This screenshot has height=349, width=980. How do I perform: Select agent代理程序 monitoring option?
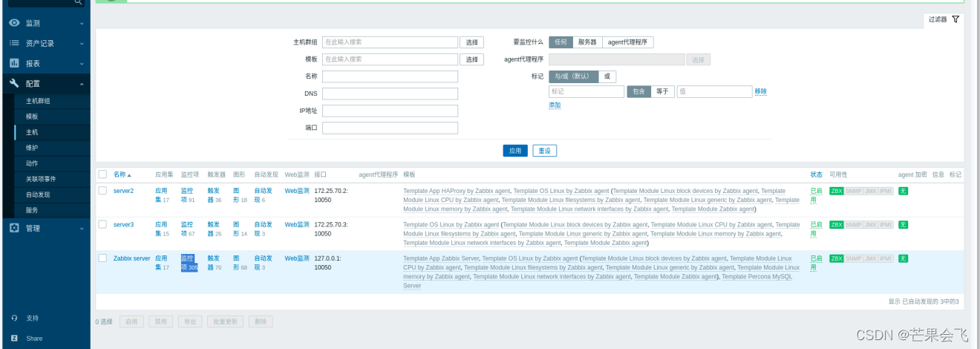628,42
